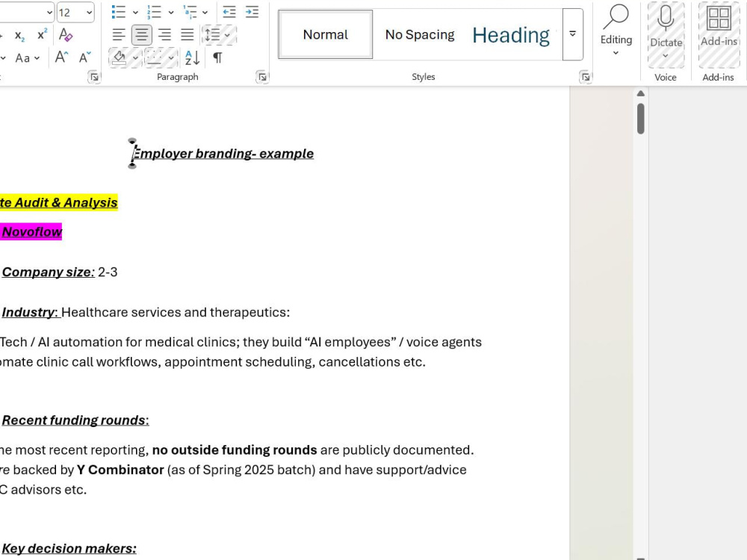Click the 'Employer branding- example' title
Viewport: 747px width, 560px height.
click(x=223, y=153)
